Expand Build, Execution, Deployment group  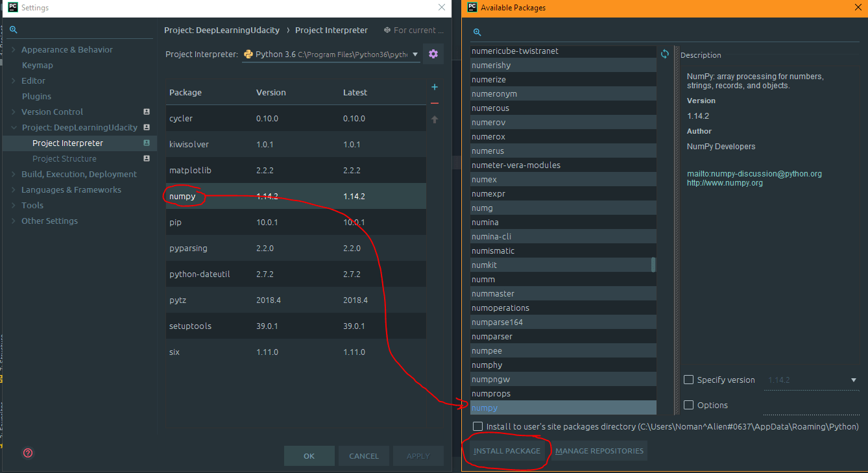[14, 174]
